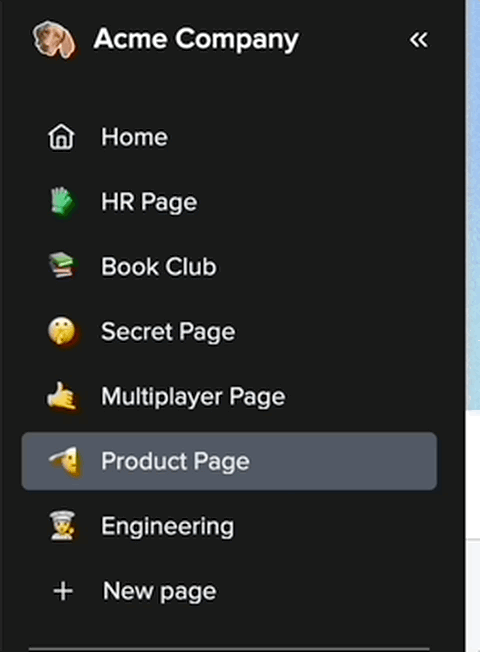Click the green glove HR icon
Viewport: 480px width, 652px height.
point(62,202)
